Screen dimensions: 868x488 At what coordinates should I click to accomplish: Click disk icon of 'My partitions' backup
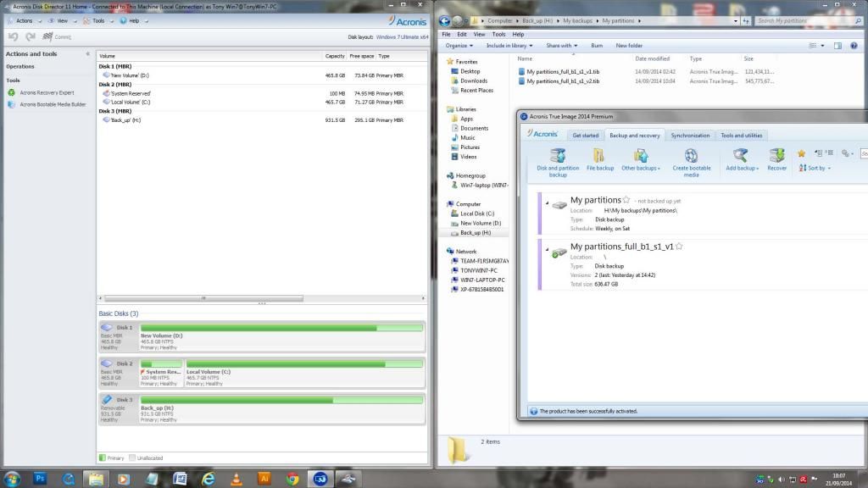pyautogui.click(x=559, y=205)
